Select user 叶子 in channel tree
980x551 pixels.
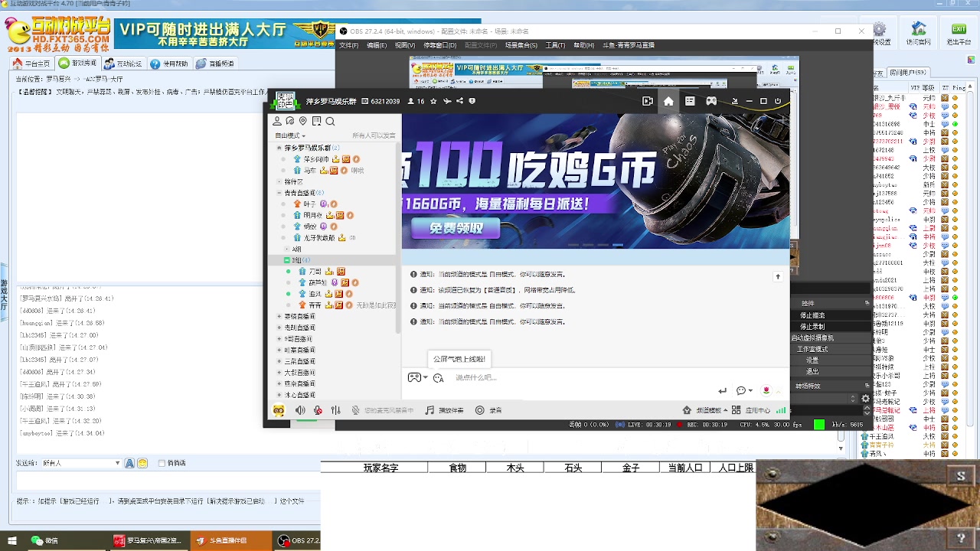309,204
